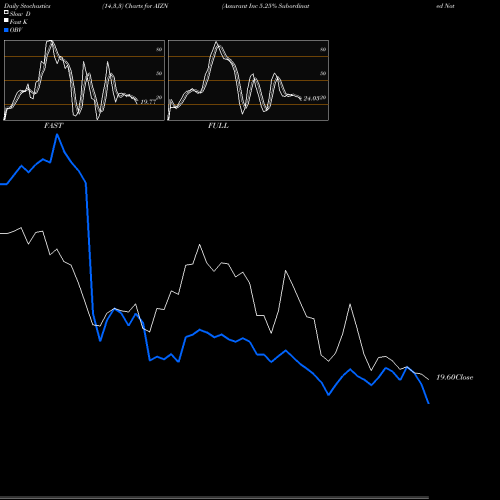
Task: Click the 50 level label in FULL chart
Action: pyautogui.click(x=323, y=73)
